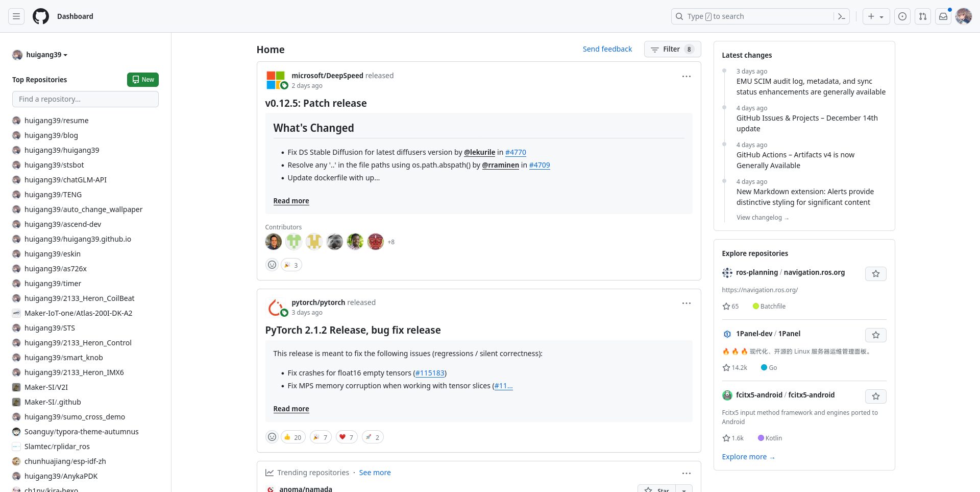980x492 pixels.
Task: Open Soanguy/typora-theme-autumnus repository
Action: tap(81, 432)
